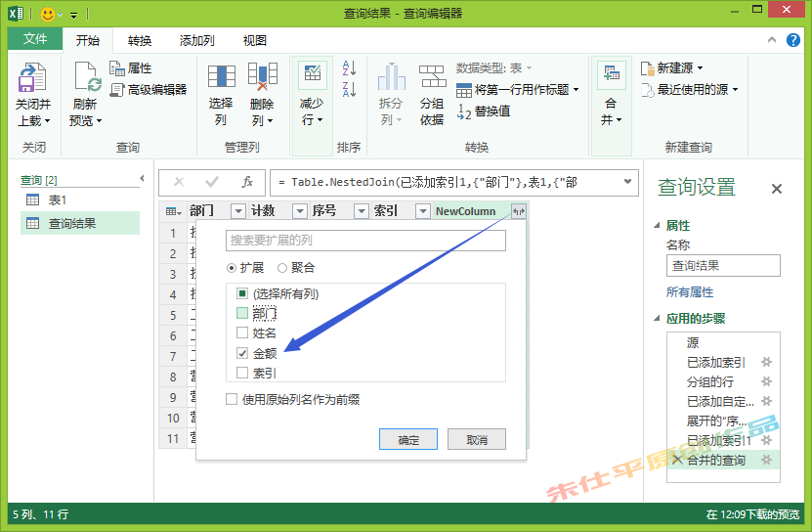
Task: Select the 表1 query
Action: click(80, 199)
